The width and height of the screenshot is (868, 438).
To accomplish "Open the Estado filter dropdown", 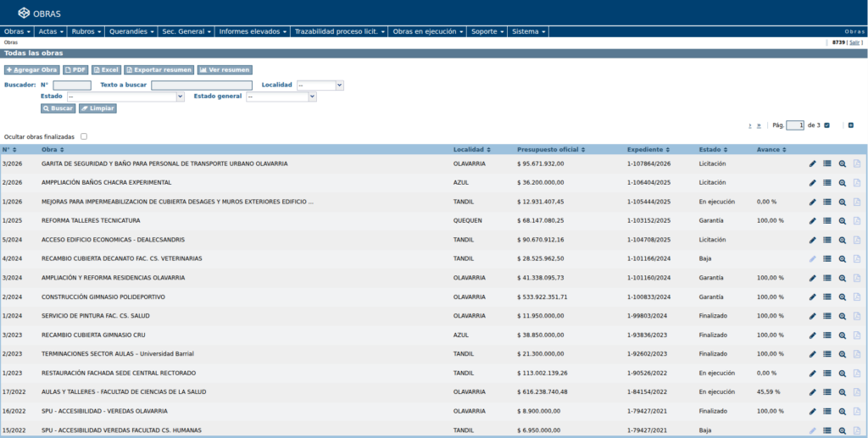I will click(x=125, y=97).
